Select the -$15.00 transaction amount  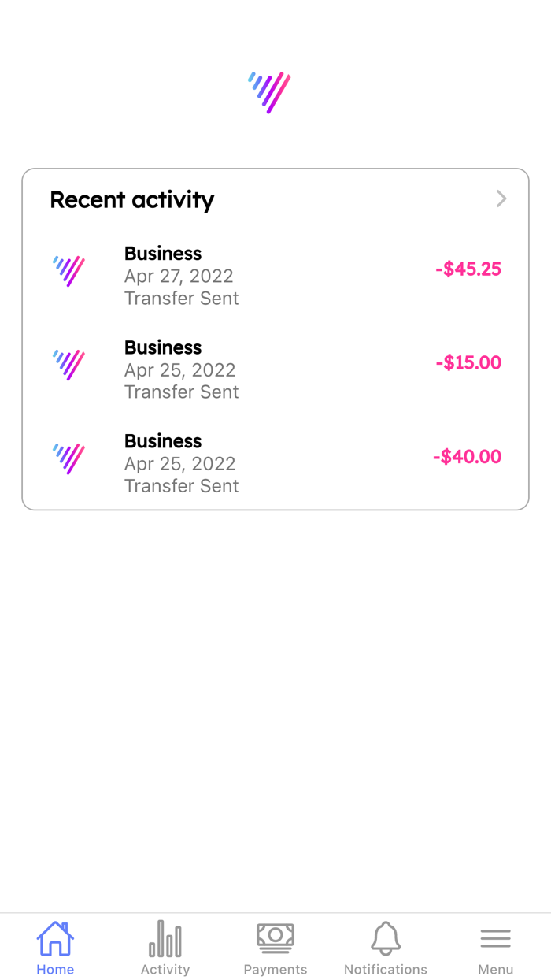click(468, 363)
